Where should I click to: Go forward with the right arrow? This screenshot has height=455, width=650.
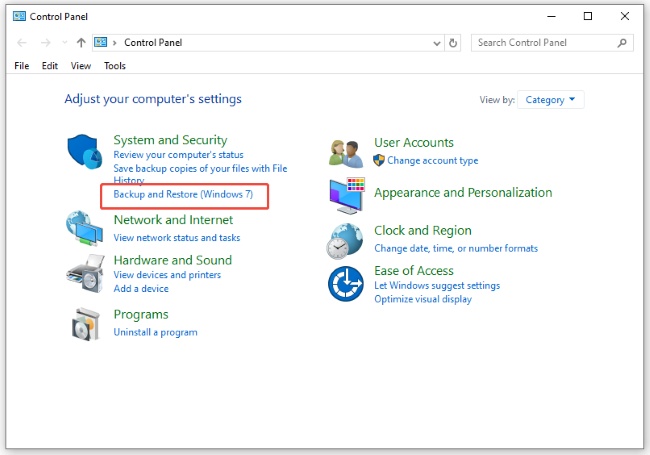[x=46, y=43]
